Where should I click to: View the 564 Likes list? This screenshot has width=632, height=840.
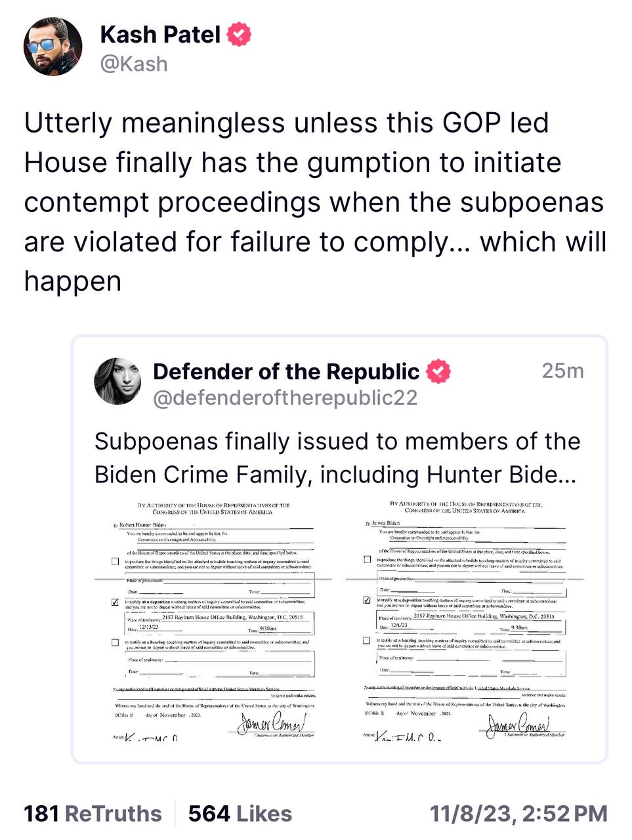tap(240, 814)
